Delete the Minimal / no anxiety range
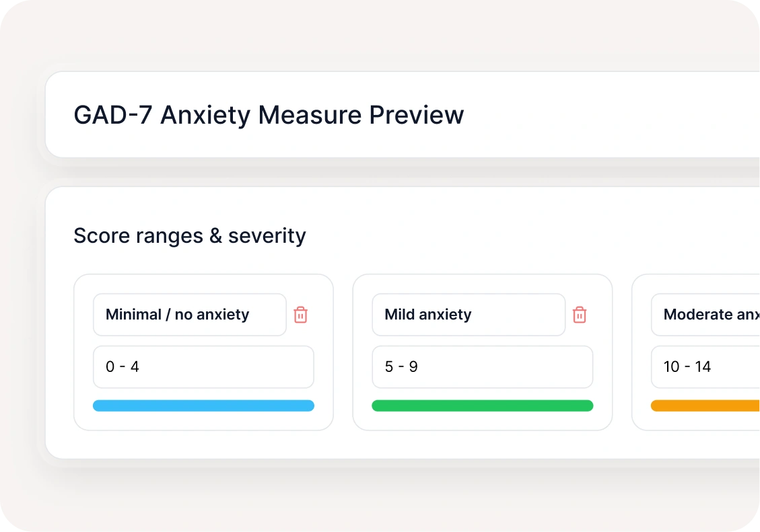This screenshot has height=532, width=760. [x=301, y=315]
